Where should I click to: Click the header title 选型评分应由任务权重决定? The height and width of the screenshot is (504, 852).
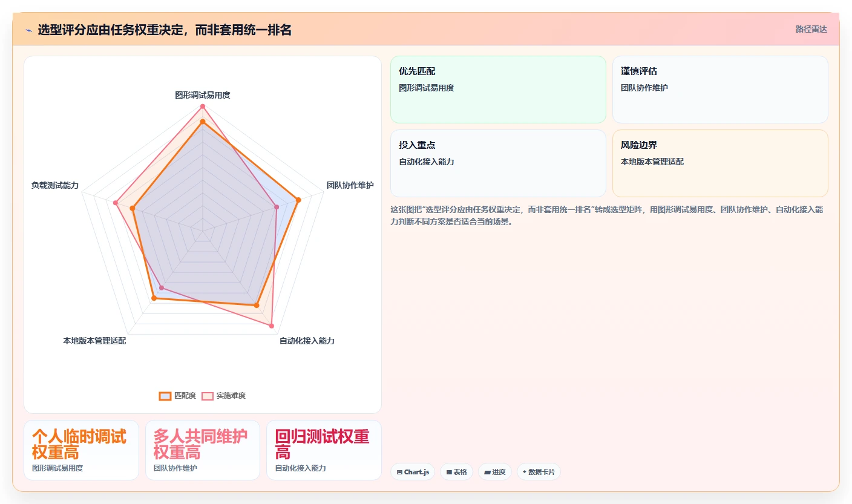(x=165, y=30)
